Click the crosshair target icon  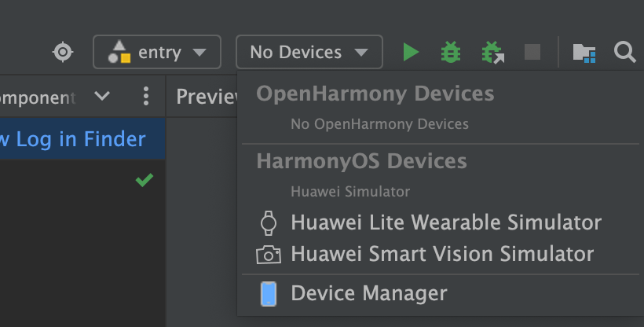click(x=63, y=52)
